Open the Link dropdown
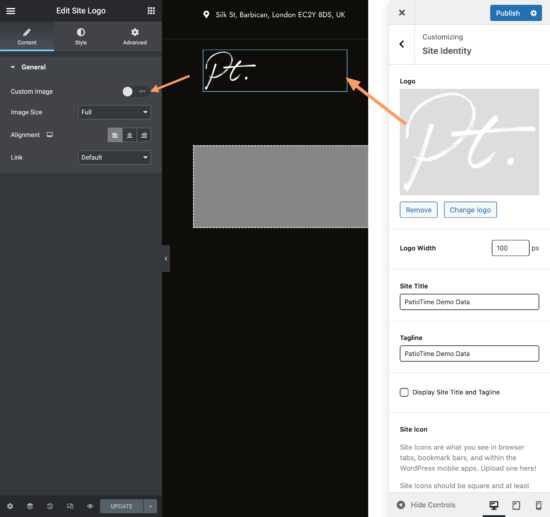This screenshot has width=550, height=517. (114, 157)
